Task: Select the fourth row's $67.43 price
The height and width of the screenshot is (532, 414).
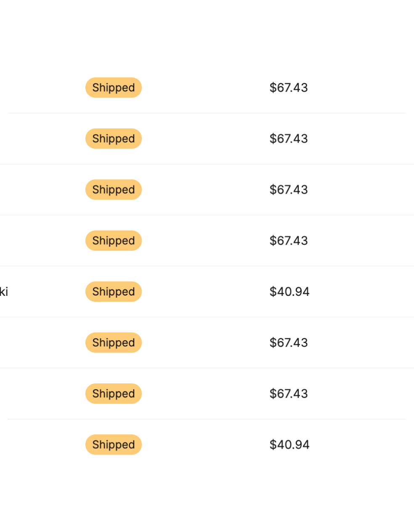Action: [x=289, y=241]
